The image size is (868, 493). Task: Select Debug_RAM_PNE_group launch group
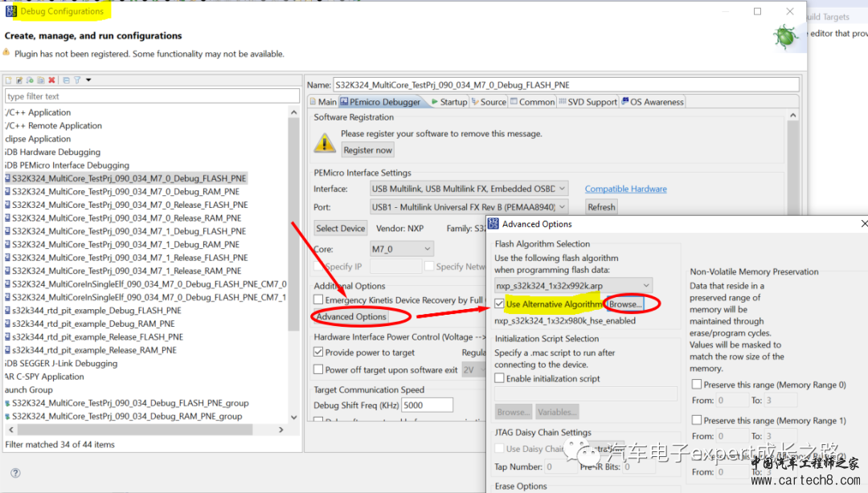click(124, 416)
